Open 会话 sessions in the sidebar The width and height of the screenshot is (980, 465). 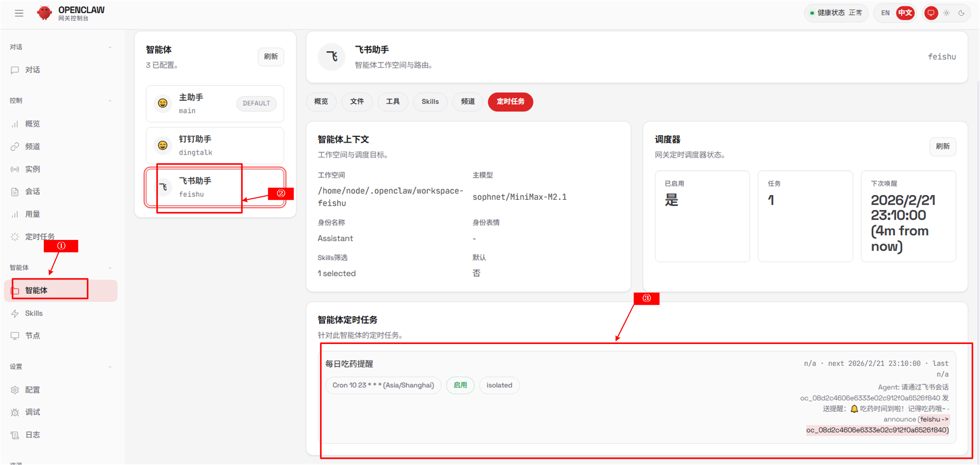(x=61, y=192)
